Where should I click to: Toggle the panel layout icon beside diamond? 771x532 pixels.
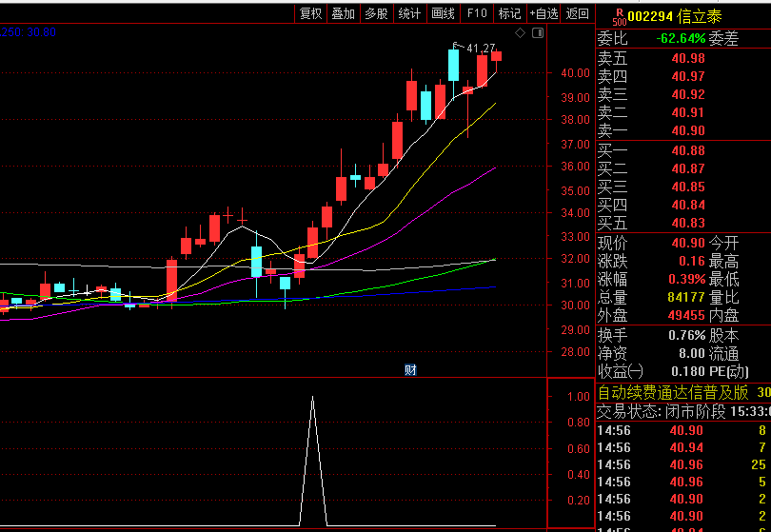tap(538, 33)
